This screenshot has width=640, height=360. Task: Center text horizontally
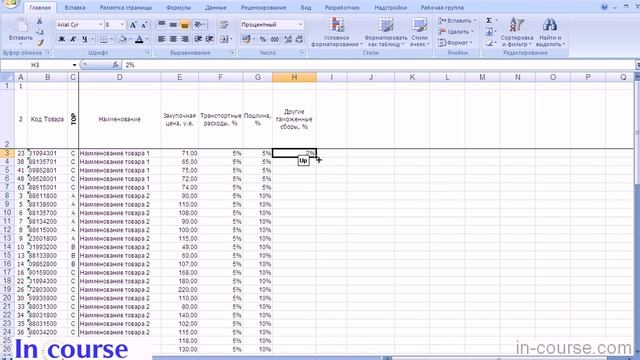click(173, 39)
